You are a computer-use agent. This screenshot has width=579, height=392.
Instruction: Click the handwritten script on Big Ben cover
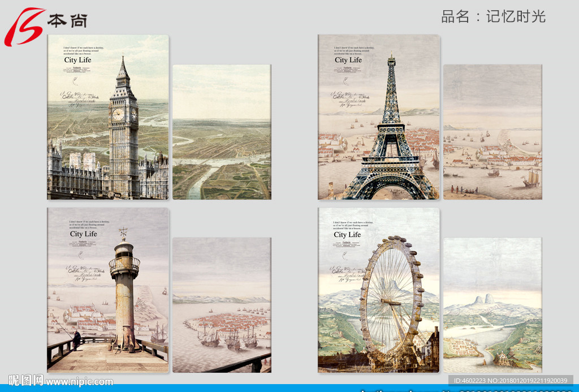[x=80, y=99]
